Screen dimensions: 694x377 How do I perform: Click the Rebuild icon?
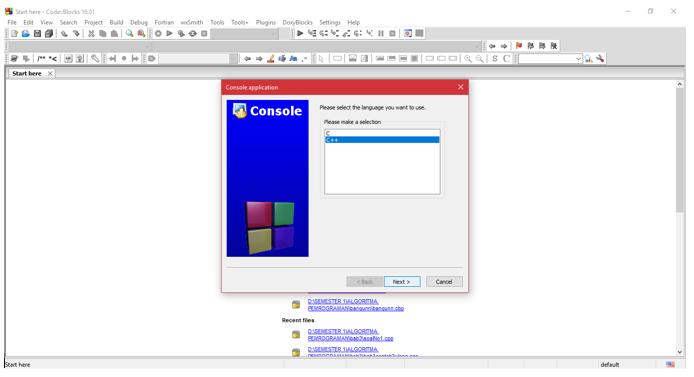pyautogui.click(x=193, y=34)
